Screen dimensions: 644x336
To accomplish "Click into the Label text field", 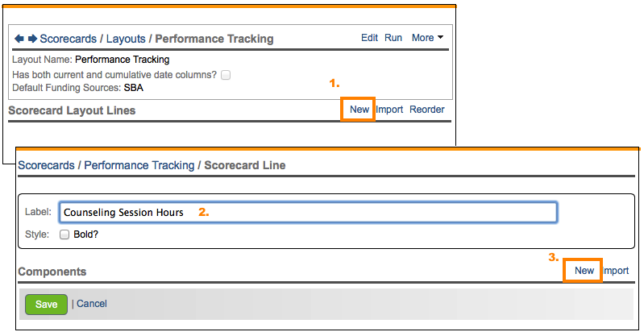I will pyautogui.click(x=306, y=213).
